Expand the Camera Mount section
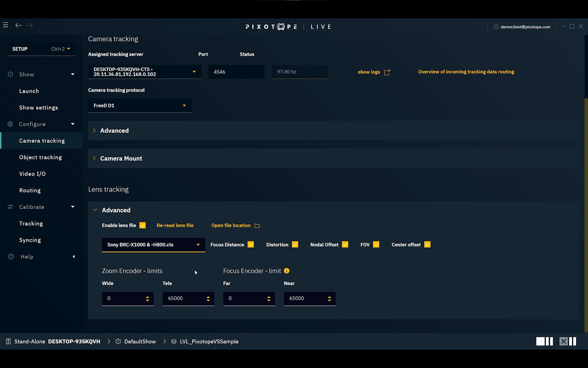 tap(121, 159)
